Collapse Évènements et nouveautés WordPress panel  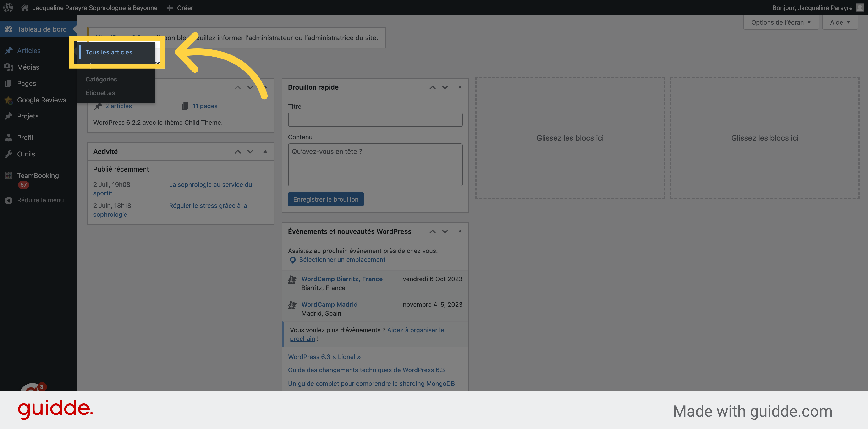click(x=460, y=231)
